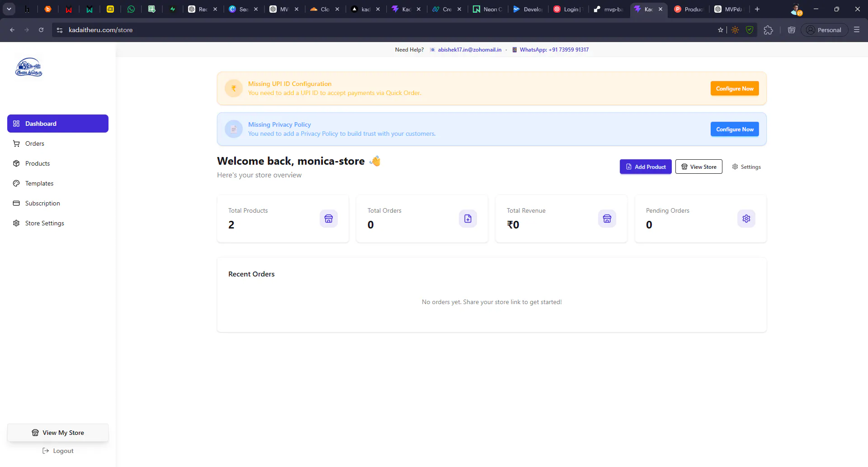868x467 pixels.
Task: Switch to the Develo browser tab
Action: 528,9
